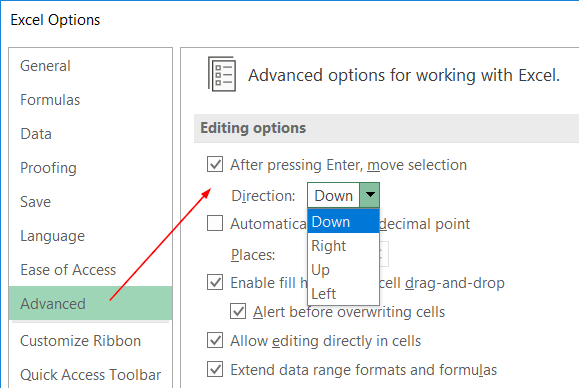This screenshot has width=579, height=388.
Task: Open the Direction dropdown arrow
Action: click(370, 195)
